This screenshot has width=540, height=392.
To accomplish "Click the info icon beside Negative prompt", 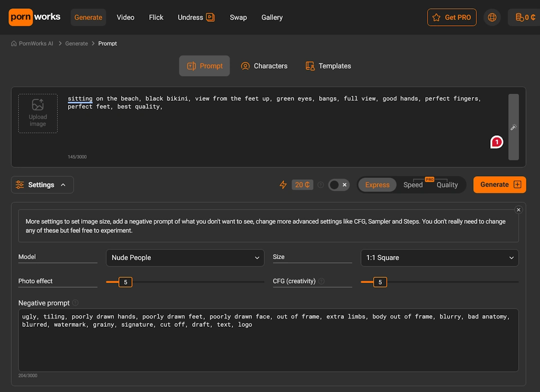I will (75, 303).
